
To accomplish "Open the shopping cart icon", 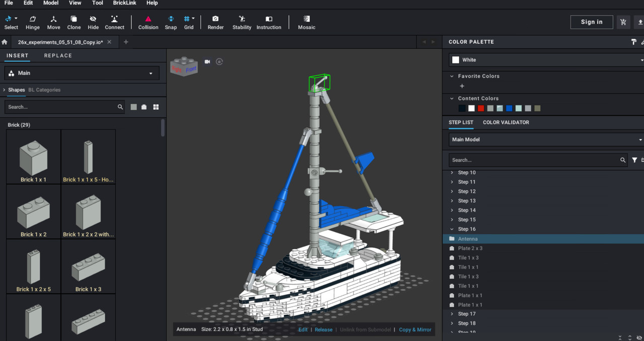I will coord(623,22).
